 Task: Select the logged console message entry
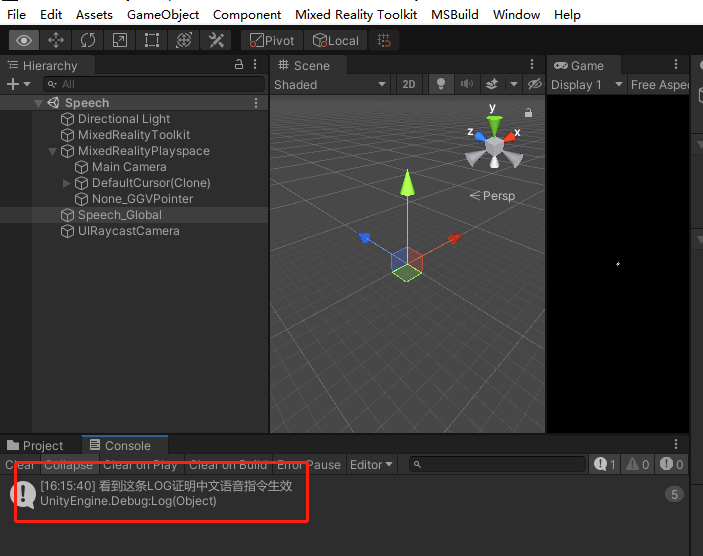[x=344, y=494]
